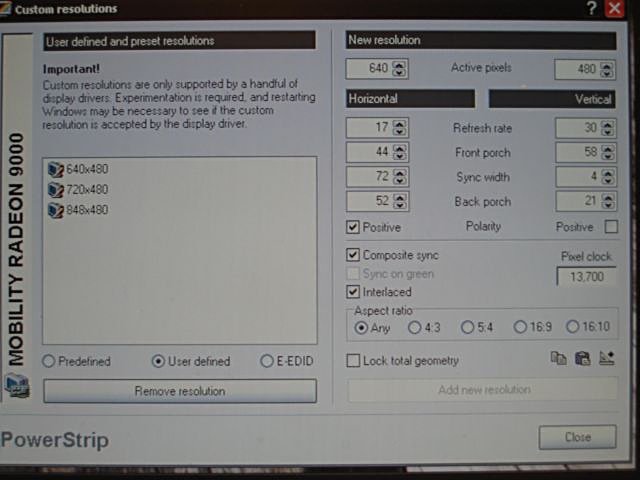Screen dimensions: 640x480
Task: Adjust the vertical refresh rate 30 spinner
Action: click(609, 128)
